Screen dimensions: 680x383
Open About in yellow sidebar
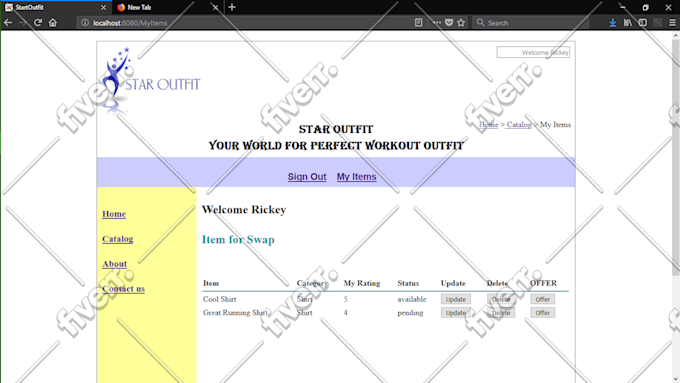click(x=114, y=264)
